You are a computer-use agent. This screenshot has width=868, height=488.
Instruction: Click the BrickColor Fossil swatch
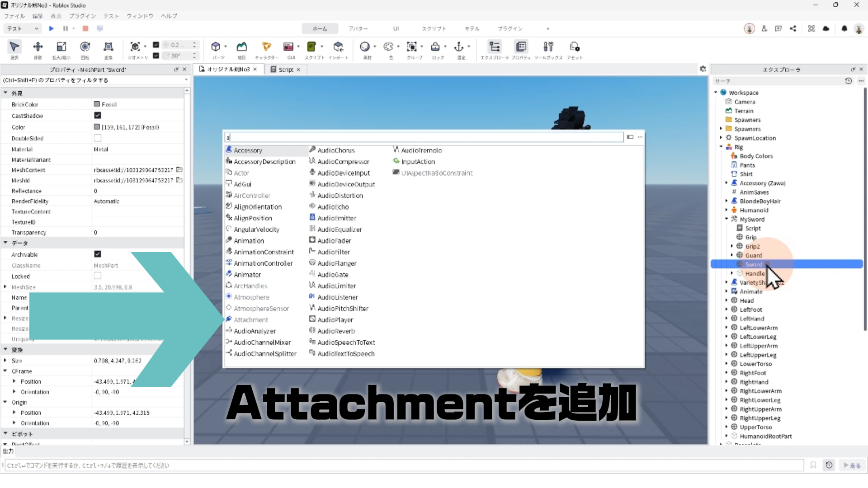tap(97, 104)
